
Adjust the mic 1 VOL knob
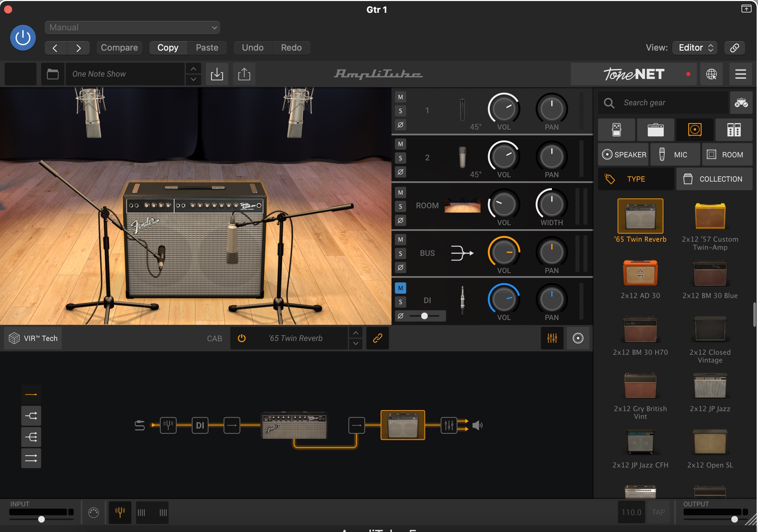[x=504, y=109]
